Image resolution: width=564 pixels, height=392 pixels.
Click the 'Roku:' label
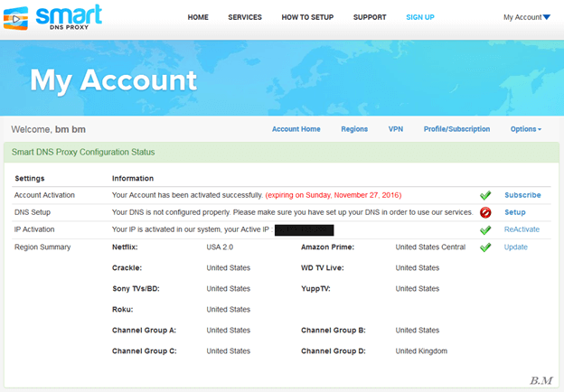pos(123,310)
